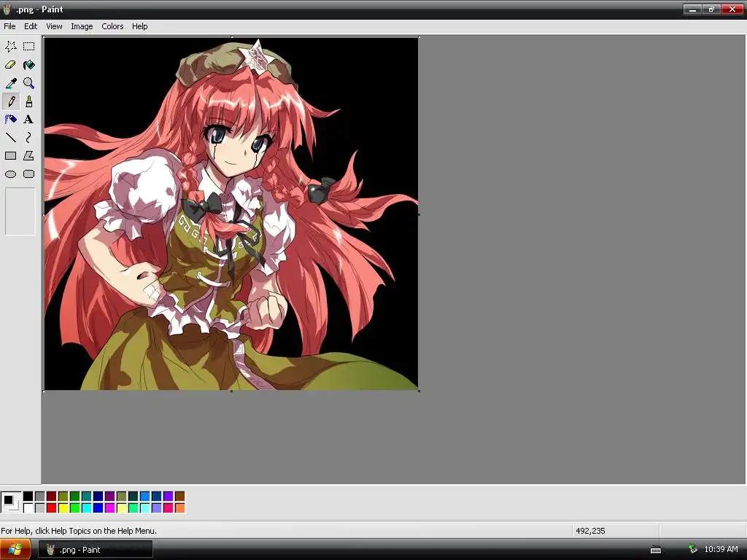Click the Paint icon in the title bar
Viewport: 747px width, 560px height.
click(x=7, y=9)
